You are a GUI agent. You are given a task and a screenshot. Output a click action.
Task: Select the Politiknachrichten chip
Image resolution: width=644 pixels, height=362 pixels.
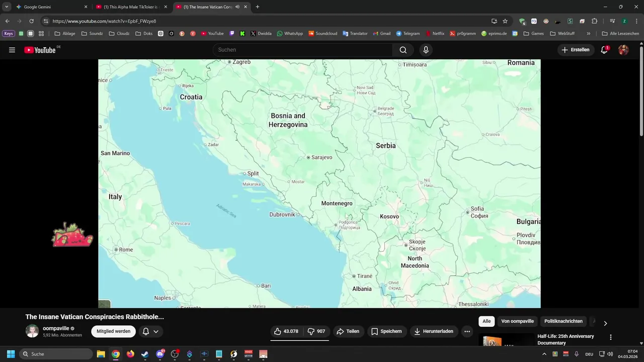563,321
